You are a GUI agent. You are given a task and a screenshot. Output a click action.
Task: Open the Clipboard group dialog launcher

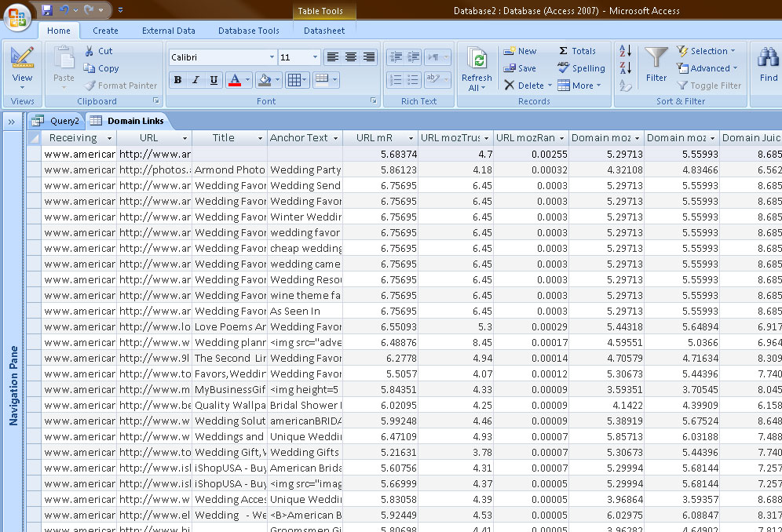pyautogui.click(x=156, y=100)
